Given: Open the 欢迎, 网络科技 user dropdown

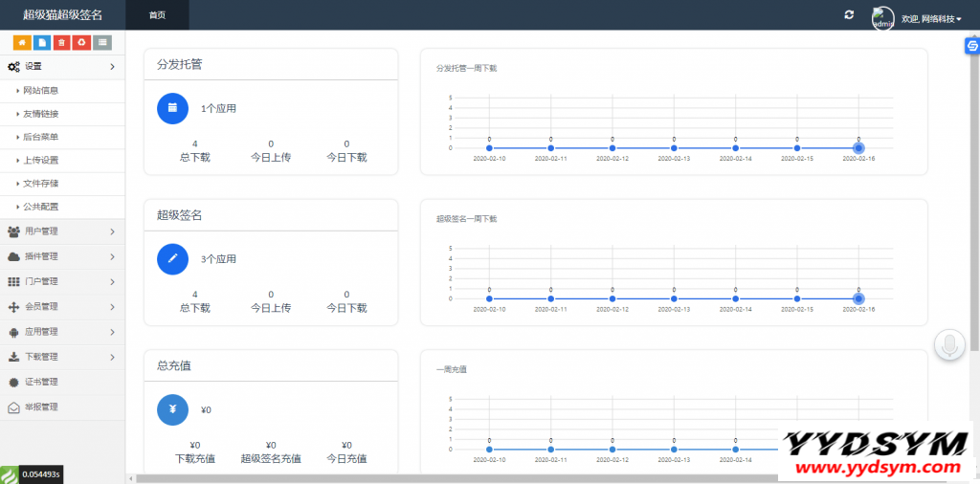Looking at the screenshot, I should (x=931, y=18).
